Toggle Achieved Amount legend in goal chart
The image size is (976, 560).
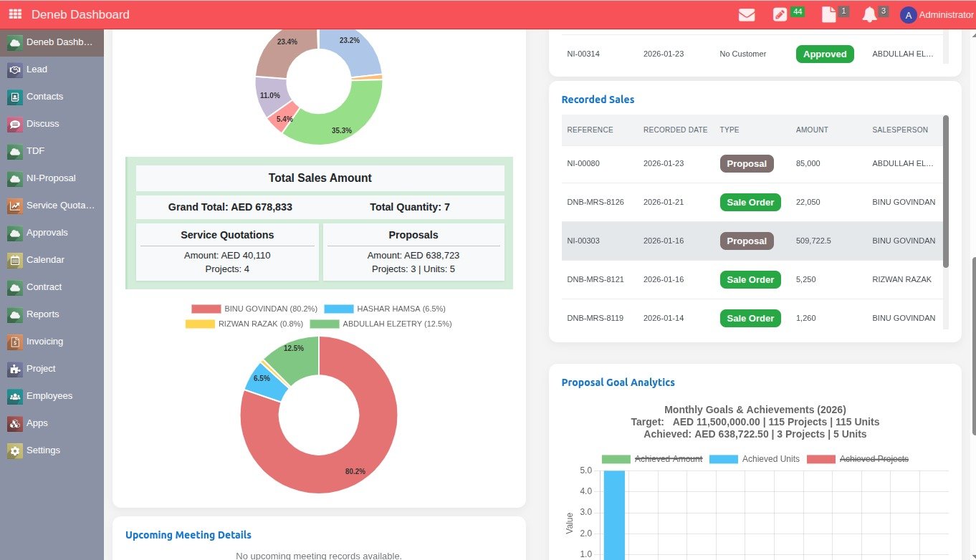click(652, 459)
